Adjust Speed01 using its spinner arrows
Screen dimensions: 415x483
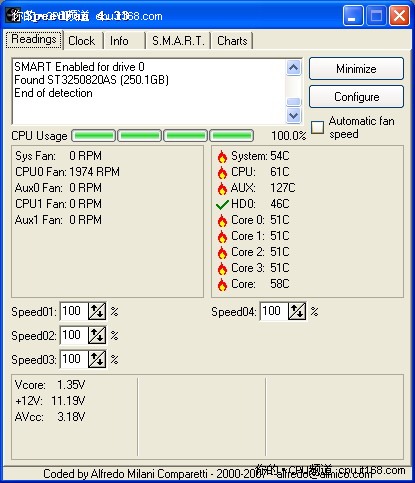[97, 311]
